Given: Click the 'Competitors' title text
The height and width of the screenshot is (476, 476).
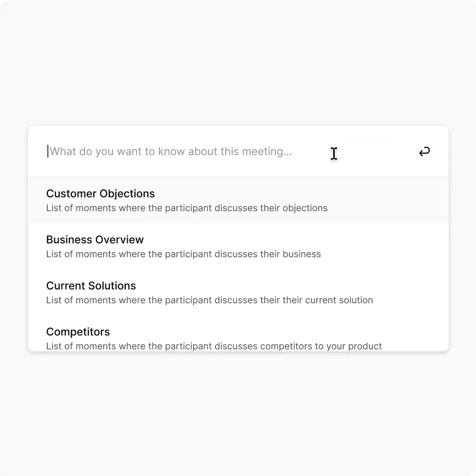Looking at the screenshot, I should point(78,332).
